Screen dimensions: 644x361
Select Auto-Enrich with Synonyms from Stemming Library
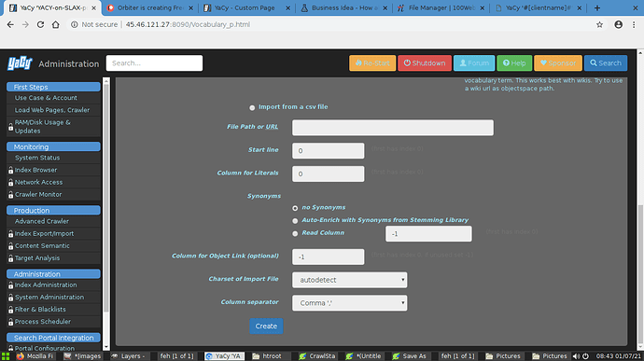click(x=295, y=221)
